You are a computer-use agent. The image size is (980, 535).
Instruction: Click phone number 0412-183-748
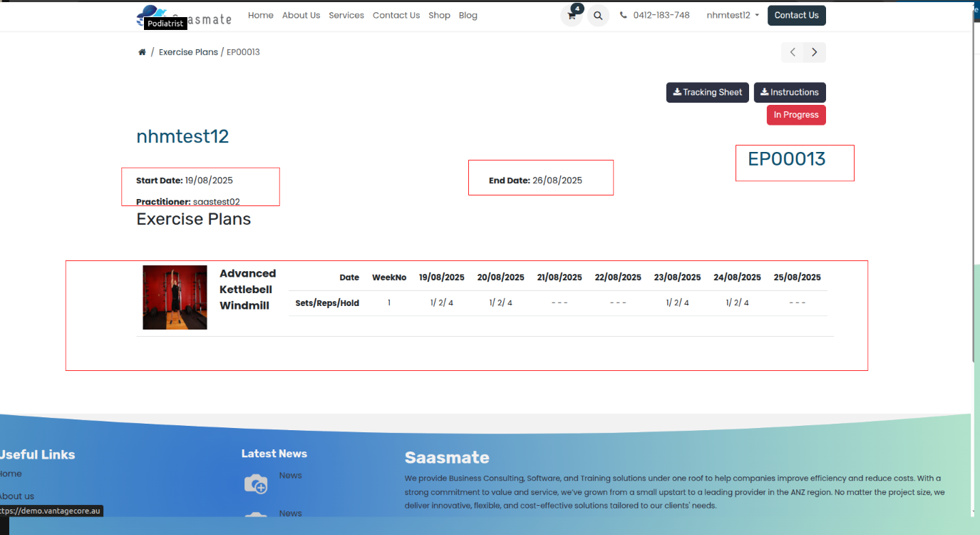(661, 15)
